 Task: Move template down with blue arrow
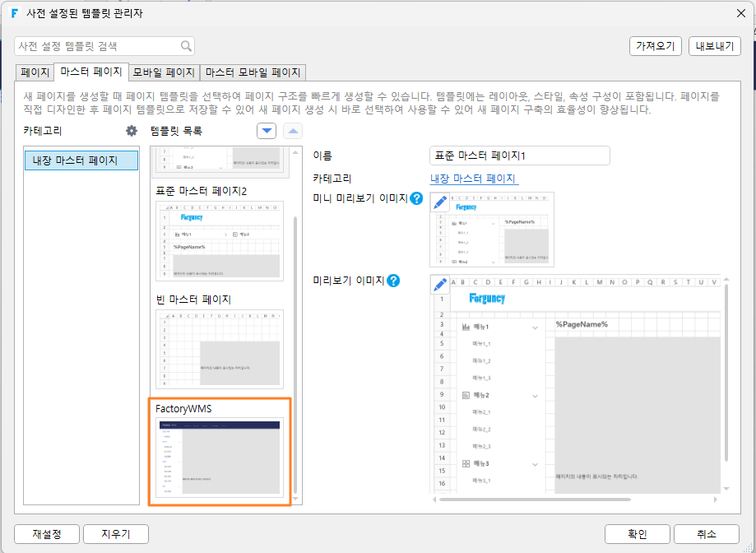[x=267, y=131]
